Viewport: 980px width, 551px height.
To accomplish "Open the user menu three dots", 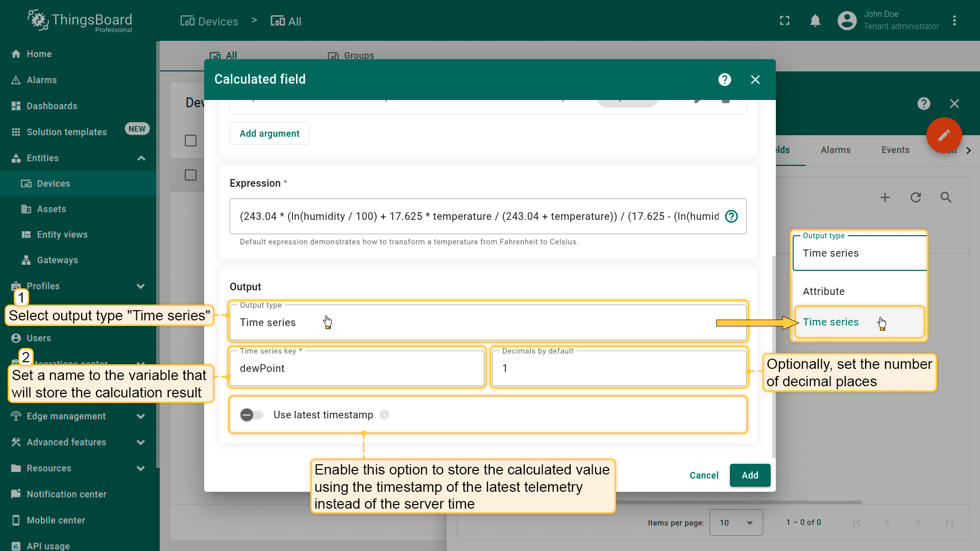I will click(x=954, y=21).
